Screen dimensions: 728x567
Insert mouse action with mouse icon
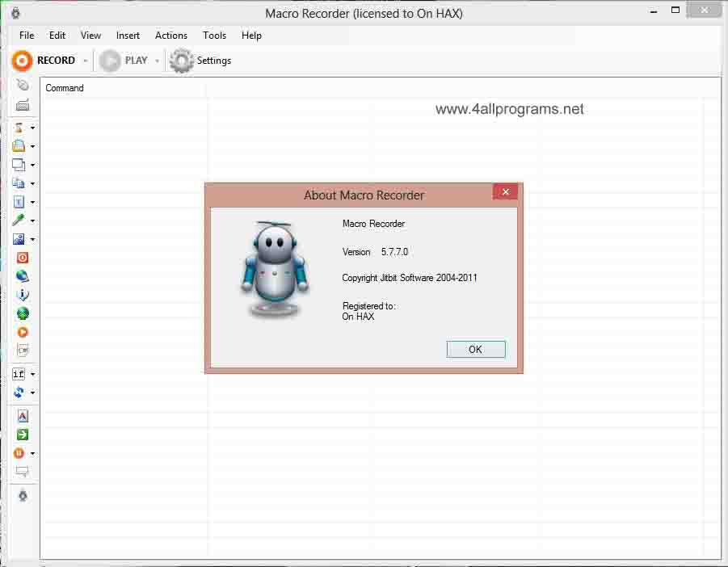23,85
